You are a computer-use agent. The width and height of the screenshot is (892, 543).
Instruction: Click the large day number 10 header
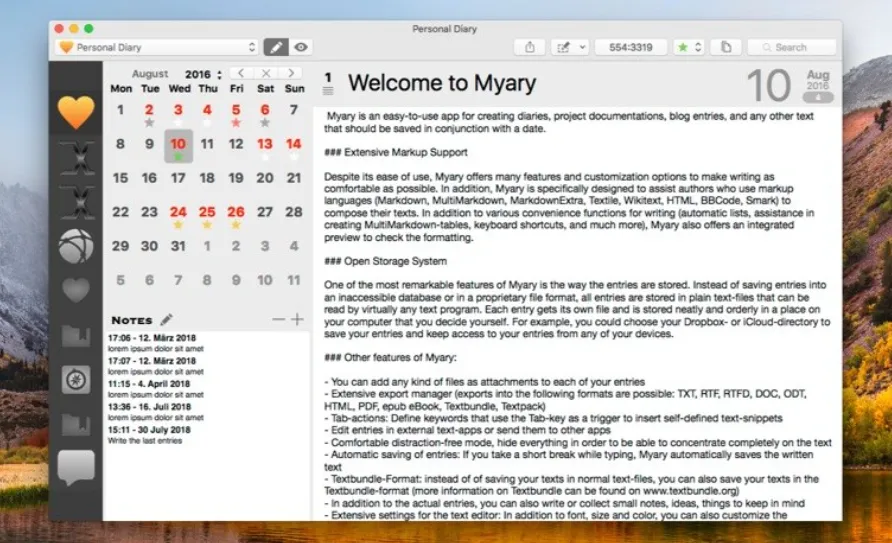(x=769, y=86)
